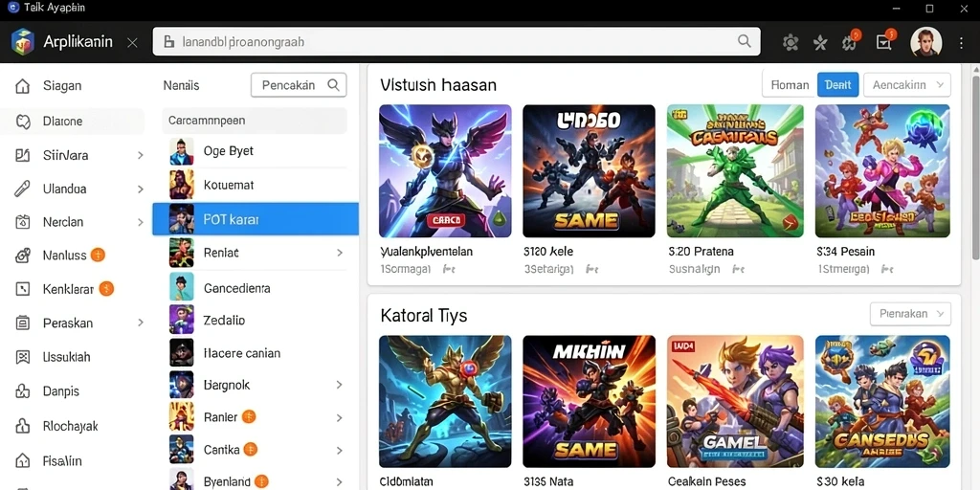Image resolution: width=980 pixels, height=490 pixels.
Task: Click the Gancedienta game icon
Action: point(181,287)
